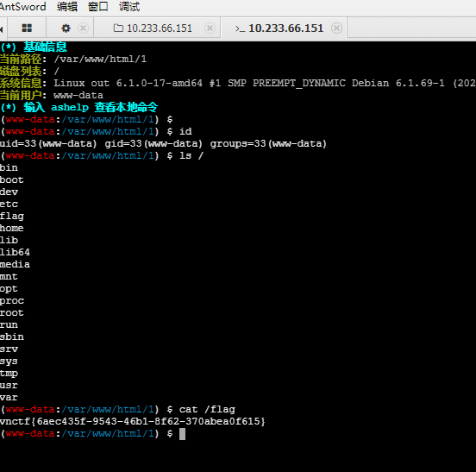Open the settings gear tab
This screenshot has height=472, width=476.
coord(66,28)
